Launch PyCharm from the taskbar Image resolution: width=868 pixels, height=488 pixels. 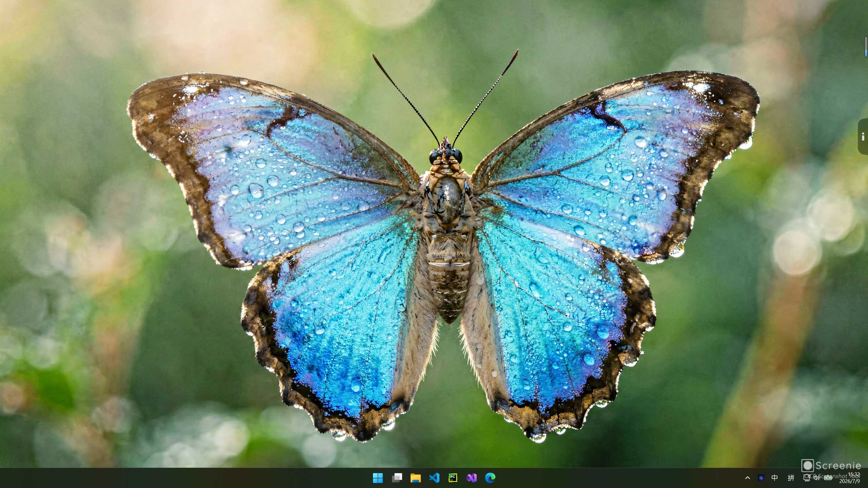pos(453,478)
